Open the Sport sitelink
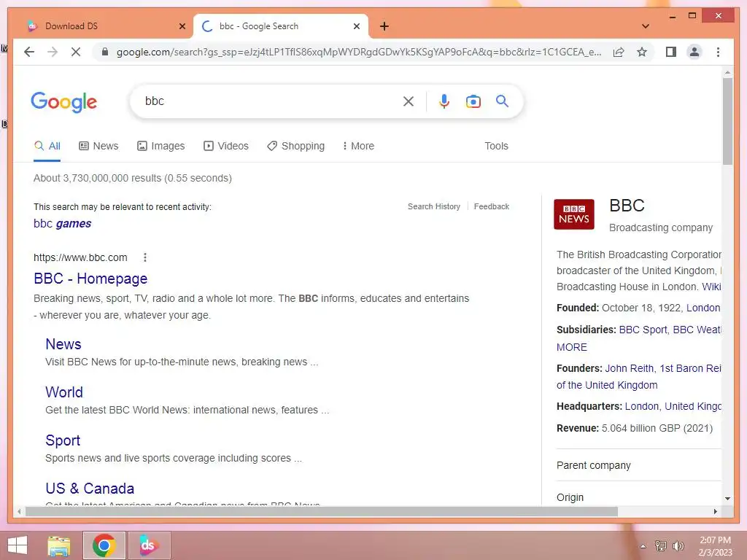Viewport: 747px width, 560px height. click(63, 440)
